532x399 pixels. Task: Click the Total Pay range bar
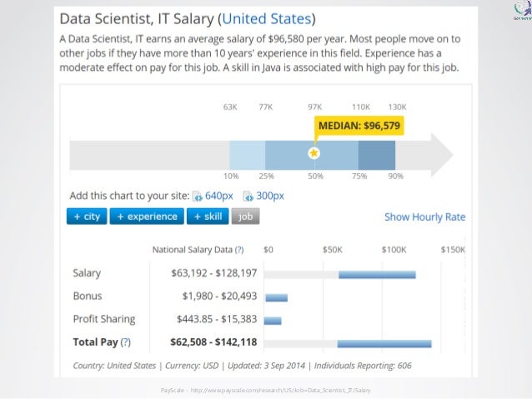click(x=384, y=344)
